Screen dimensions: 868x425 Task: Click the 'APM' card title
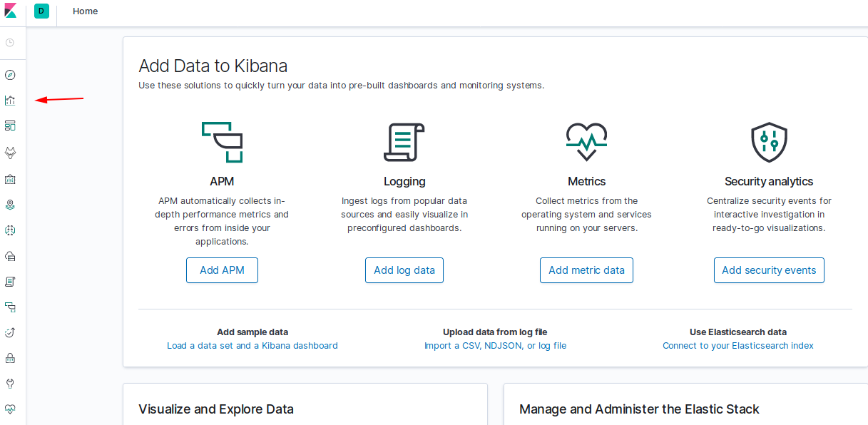pos(222,181)
